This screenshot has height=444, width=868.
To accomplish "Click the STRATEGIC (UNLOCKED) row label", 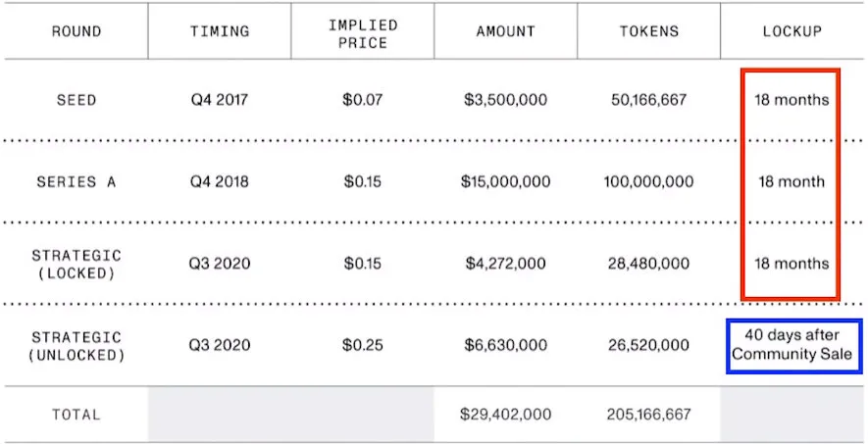I will [76, 345].
